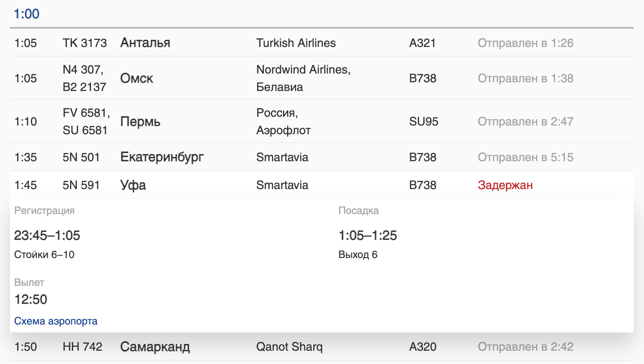644x364 pixels.
Task: Click Turkish Airlines airline name
Action: point(296,43)
